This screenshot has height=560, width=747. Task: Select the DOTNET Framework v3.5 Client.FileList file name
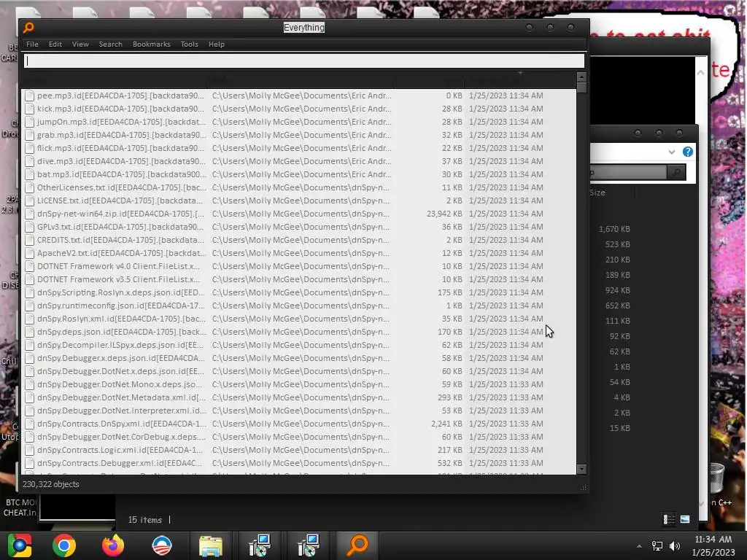tap(119, 279)
